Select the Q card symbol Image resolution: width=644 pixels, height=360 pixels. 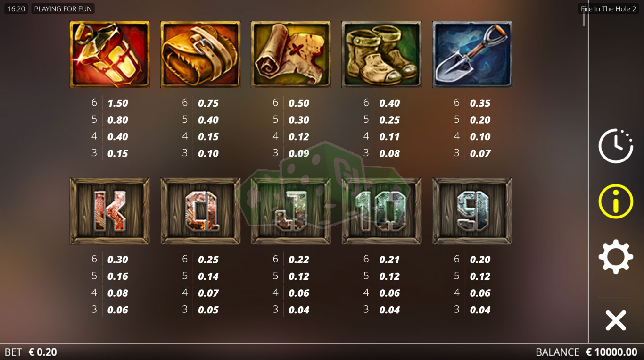click(200, 211)
